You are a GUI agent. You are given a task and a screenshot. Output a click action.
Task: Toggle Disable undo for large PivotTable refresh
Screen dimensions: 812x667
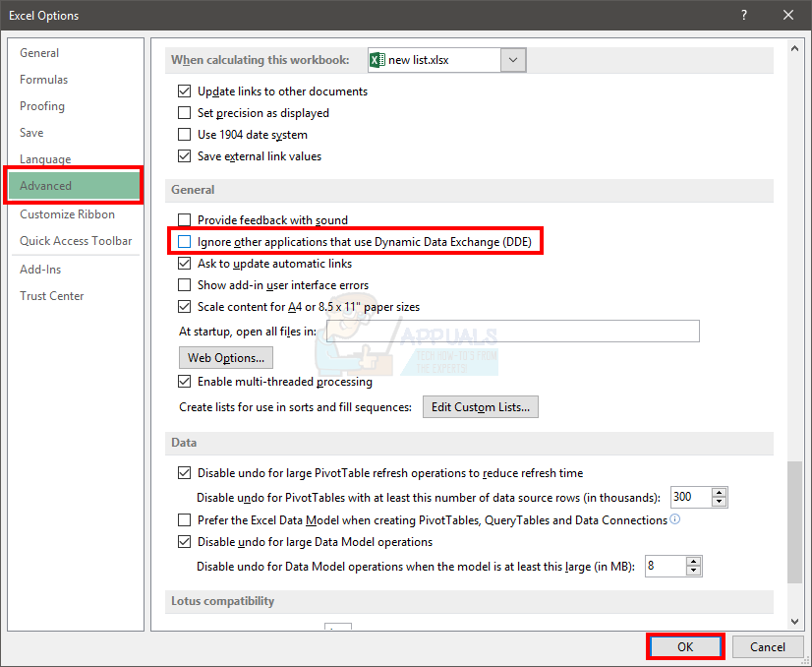pyautogui.click(x=185, y=472)
